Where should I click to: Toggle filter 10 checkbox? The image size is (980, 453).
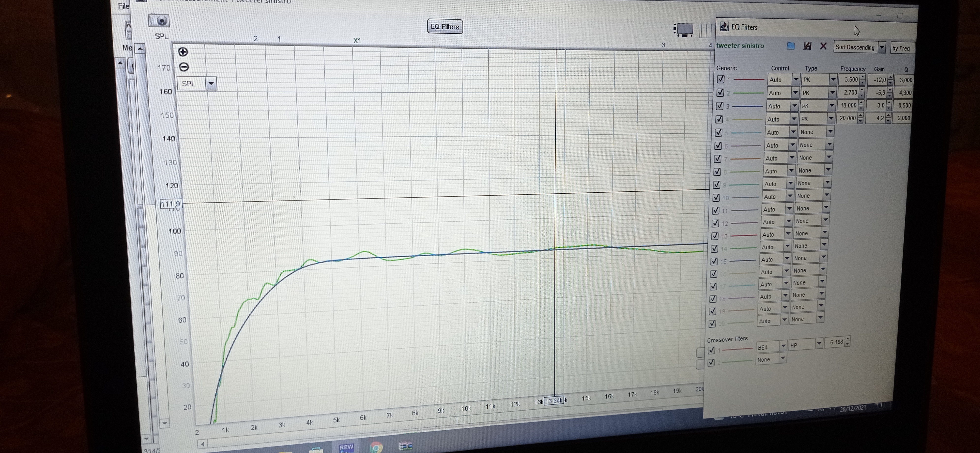click(x=716, y=197)
